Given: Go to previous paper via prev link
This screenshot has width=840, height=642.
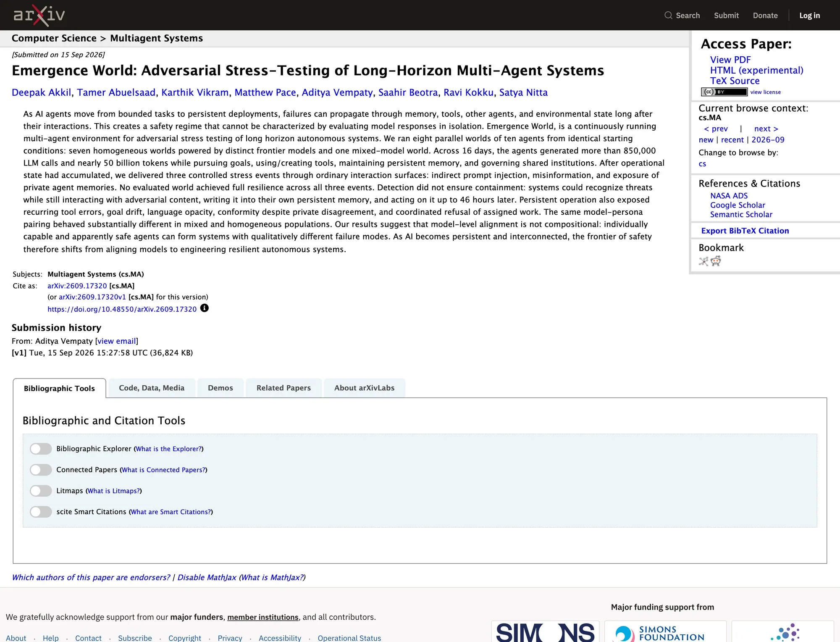Looking at the screenshot, I should coord(716,129).
